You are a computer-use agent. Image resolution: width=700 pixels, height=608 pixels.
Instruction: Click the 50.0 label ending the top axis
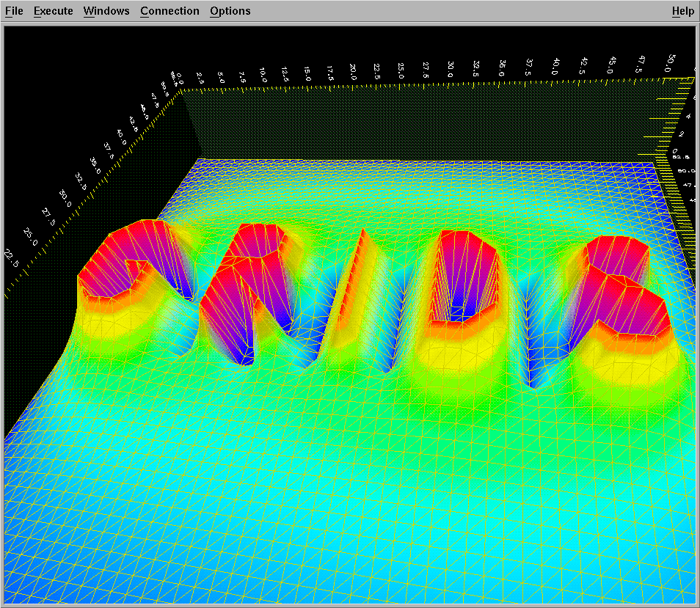pyautogui.click(x=670, y=64)
